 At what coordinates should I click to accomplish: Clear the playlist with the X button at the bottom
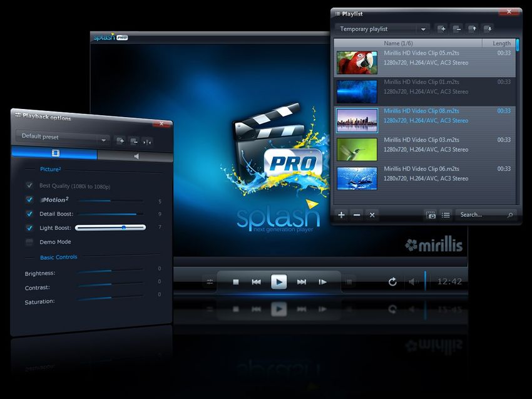click(372, 215)
